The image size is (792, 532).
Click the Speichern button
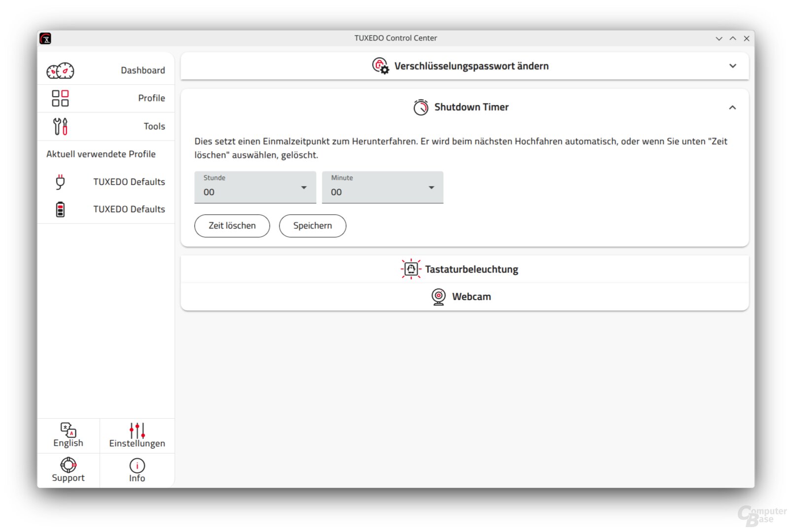point(312,226)
